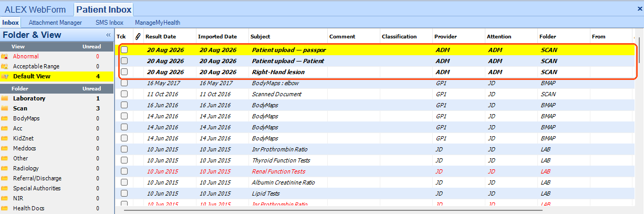This screenshot has width=644, height=214.
Task: Open the Acc folder icon
Action: click(x=5, y=128)
